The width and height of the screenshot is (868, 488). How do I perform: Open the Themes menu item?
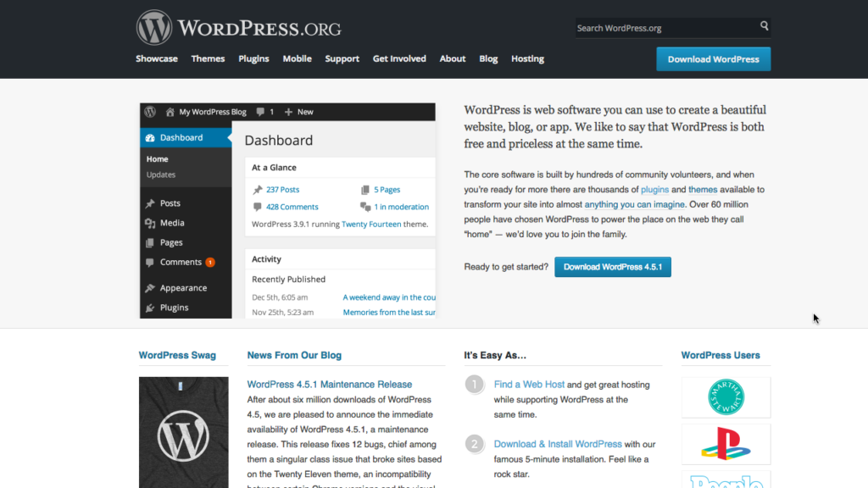[x=209, y=58]
